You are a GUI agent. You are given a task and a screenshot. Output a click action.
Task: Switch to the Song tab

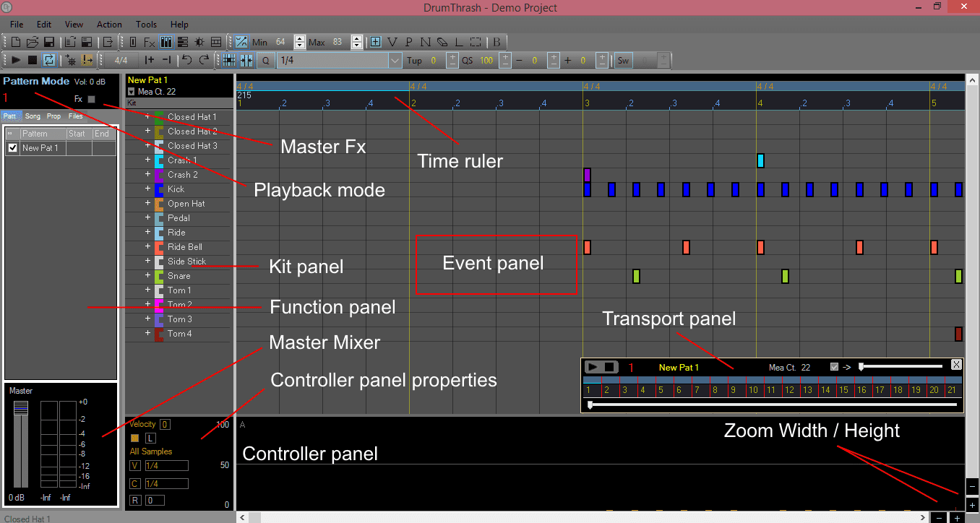click(x=33, y=116)
